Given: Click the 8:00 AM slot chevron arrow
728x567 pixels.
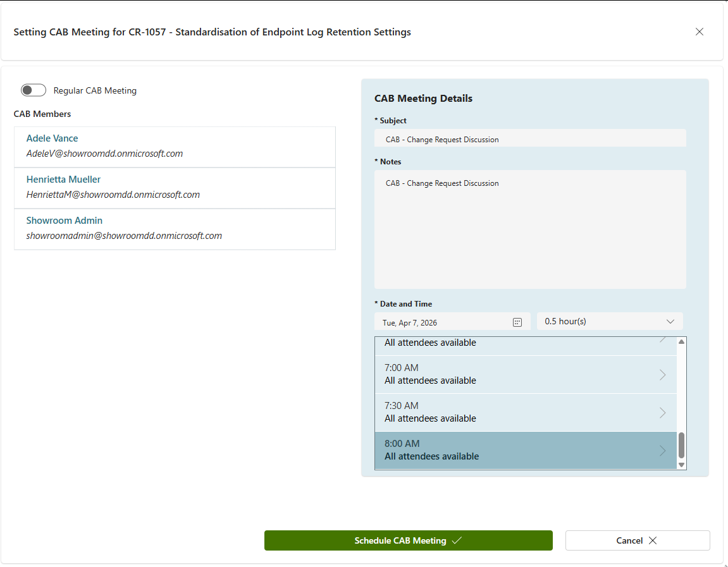Looking at the screenshot, I should click(662, 451).
